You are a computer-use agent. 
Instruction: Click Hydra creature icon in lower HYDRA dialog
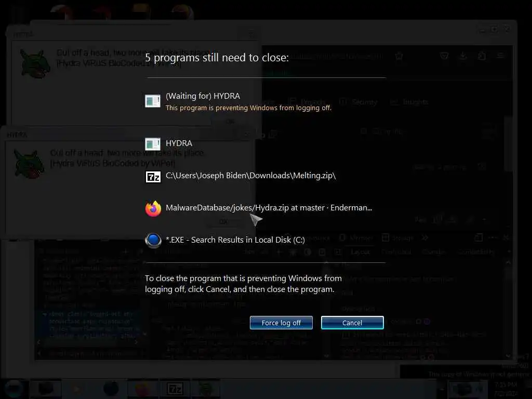[29, 164]
